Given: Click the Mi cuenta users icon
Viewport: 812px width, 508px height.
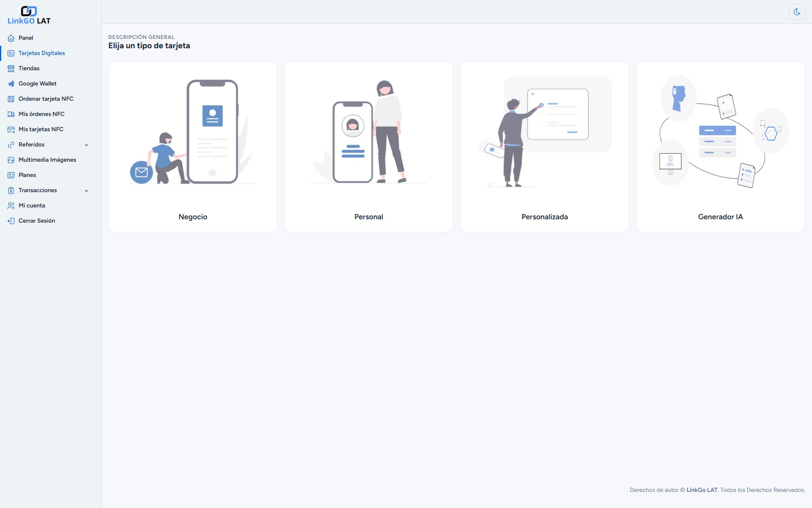Looking at the screenshot, I should [11, 206].
